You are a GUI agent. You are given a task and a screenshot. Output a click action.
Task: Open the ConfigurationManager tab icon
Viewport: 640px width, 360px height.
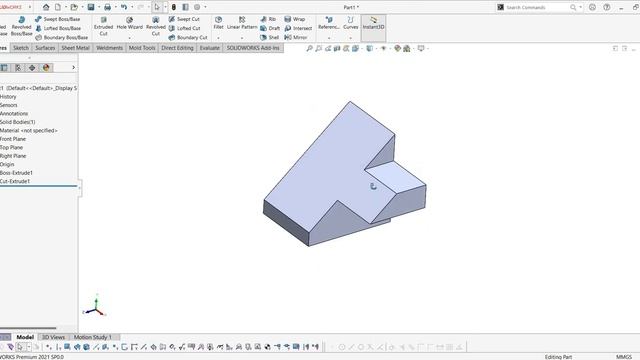[18, 68]
